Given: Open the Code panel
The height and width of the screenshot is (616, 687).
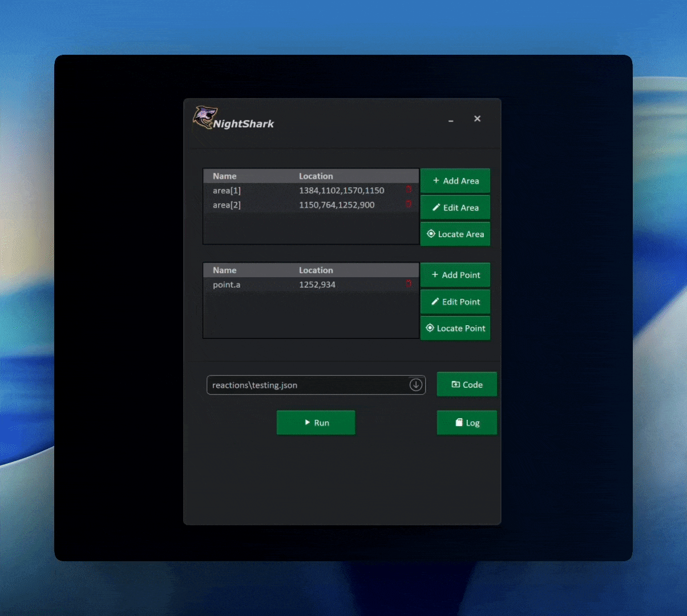Looking at the screenshot, I should [467, 384].
